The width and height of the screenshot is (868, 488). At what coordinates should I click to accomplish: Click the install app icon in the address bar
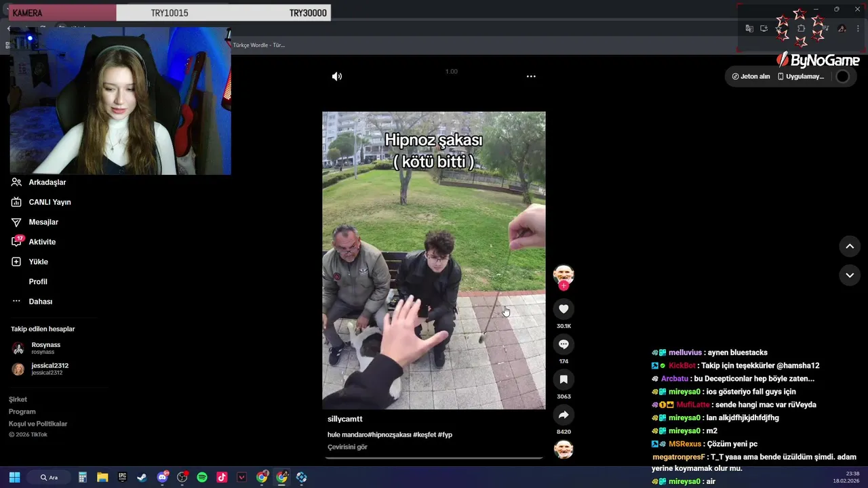pyautogui.click(x=764, y=28)
